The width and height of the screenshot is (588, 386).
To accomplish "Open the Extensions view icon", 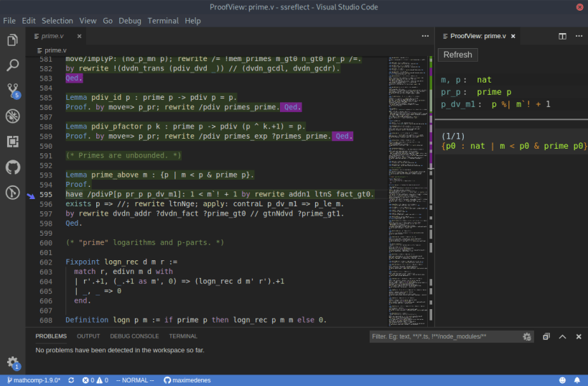I will point(12,142).
